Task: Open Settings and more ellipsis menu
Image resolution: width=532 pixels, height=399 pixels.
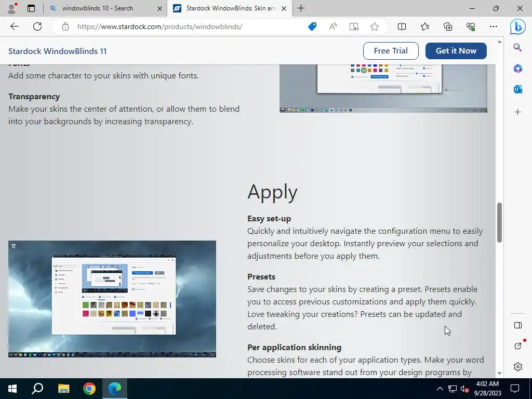Action: click(x=494, y=26)
